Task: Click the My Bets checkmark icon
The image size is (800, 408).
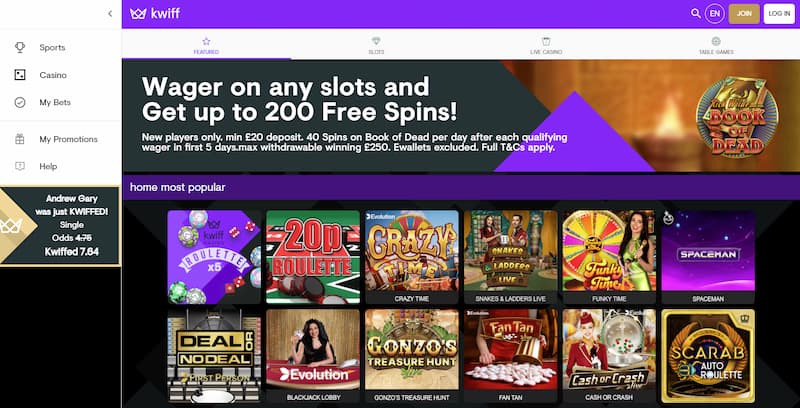Action: [x=20, y=103]
